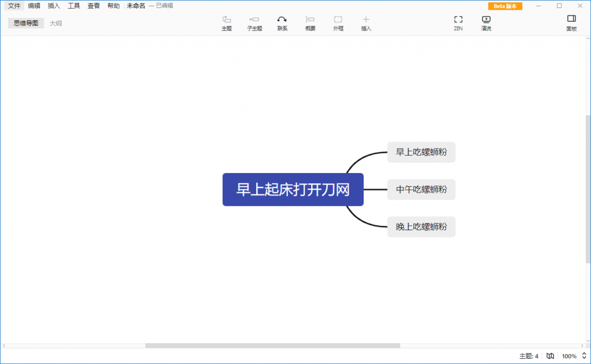Click the 未命名 document title to rename

[x=135, y=5]
